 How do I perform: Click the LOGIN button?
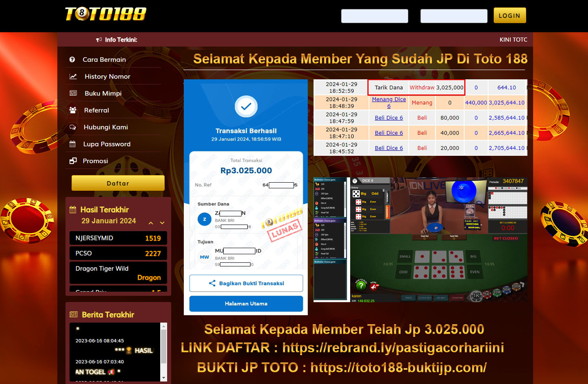(x=510, y=15)
